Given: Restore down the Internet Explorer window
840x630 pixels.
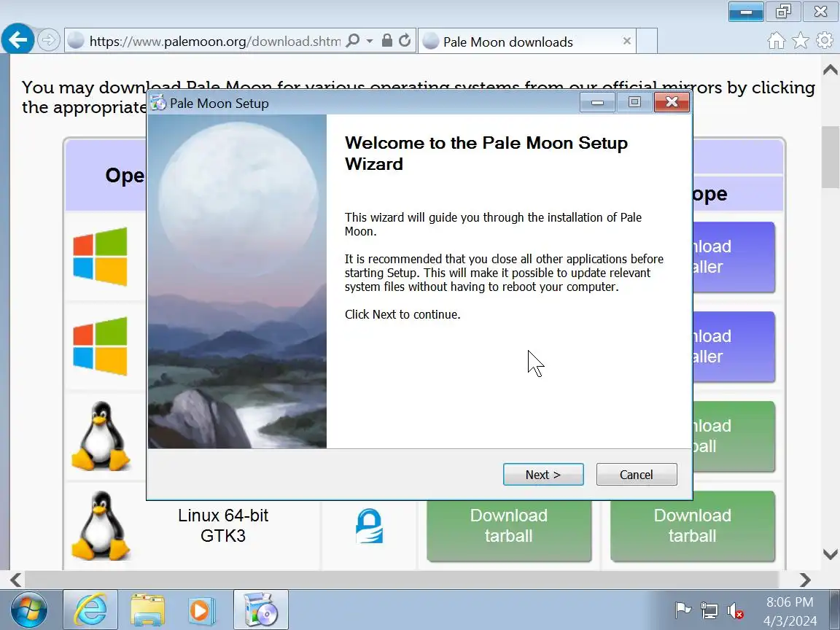Looking at the screenshot, I should tap(783, 11).
